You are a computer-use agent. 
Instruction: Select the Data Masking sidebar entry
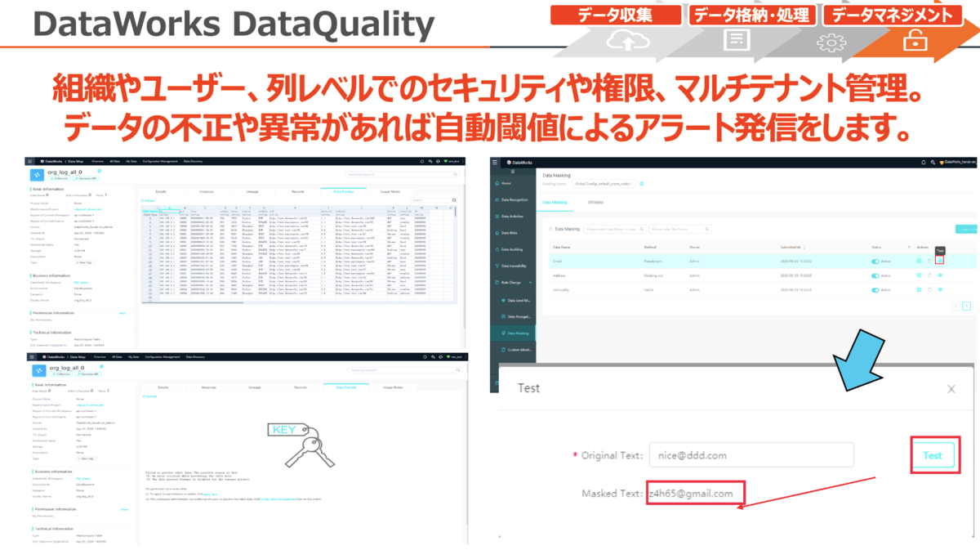513,333
